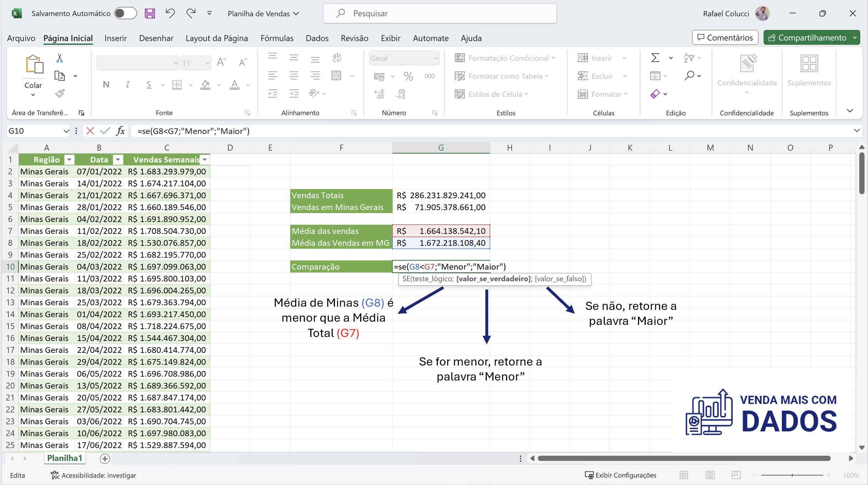The height and width of the screenshot is (485, 868).
Task: Click Acessibilidade: investigar in status bar
Action: click(x=93, y=475)
